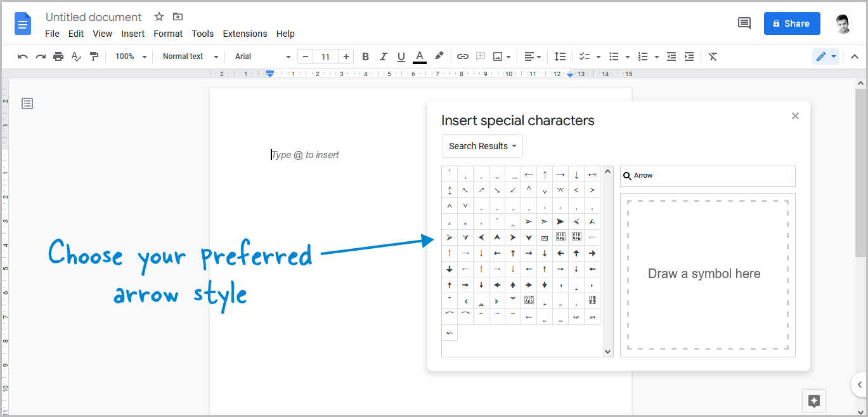Insert an image into the document
The height and width of the screenshot is (417, 868).
[x=498, y=56]
